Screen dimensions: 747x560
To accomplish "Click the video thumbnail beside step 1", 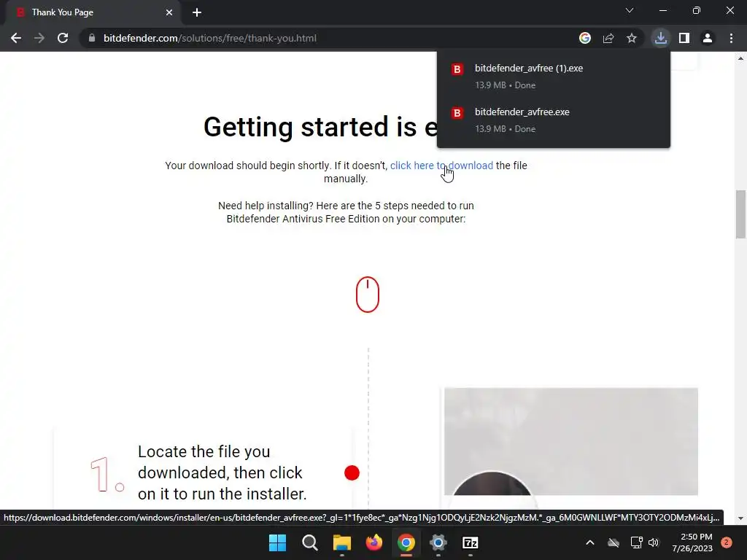I will coord(570,441).
